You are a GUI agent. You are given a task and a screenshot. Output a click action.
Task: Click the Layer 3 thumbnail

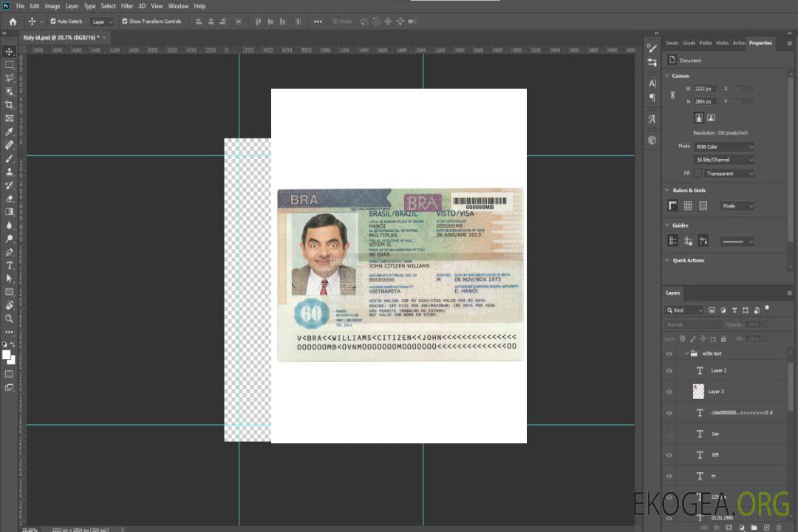point(698,392)
